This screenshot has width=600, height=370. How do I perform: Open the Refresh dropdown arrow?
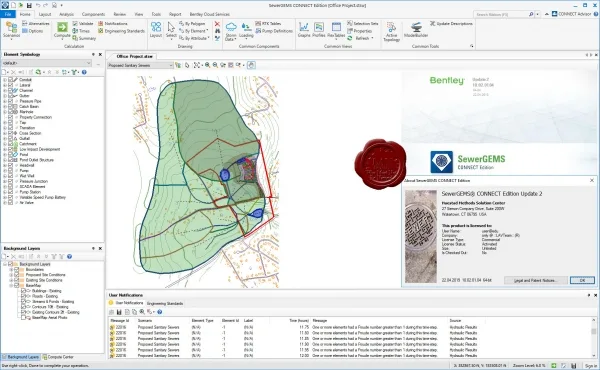click(x=372, y=38)
